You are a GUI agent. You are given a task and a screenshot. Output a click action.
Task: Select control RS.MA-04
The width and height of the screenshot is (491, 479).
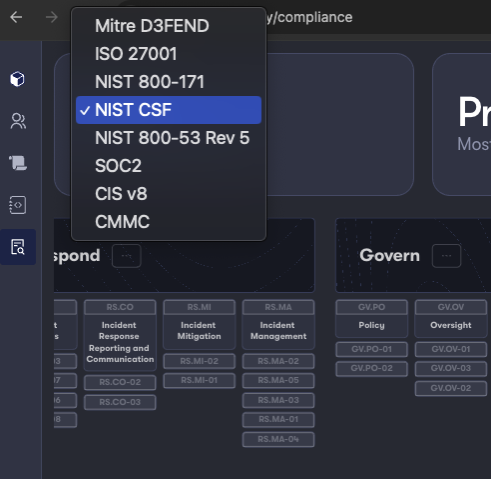[278, 439]
